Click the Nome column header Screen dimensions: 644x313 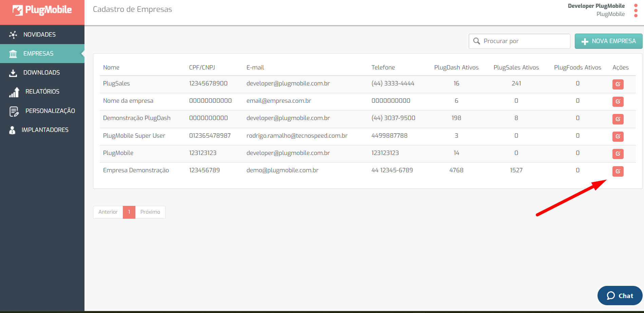coord(111,67)
